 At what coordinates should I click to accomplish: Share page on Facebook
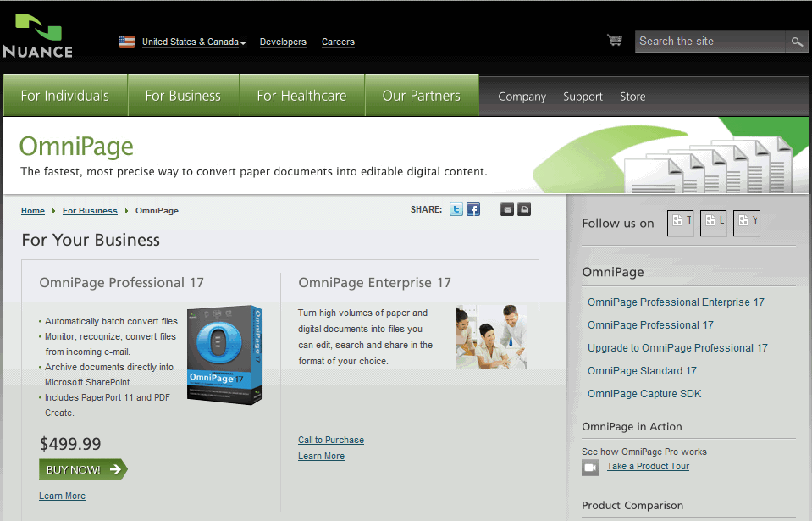pyautogui.click(x=473, y=209)
